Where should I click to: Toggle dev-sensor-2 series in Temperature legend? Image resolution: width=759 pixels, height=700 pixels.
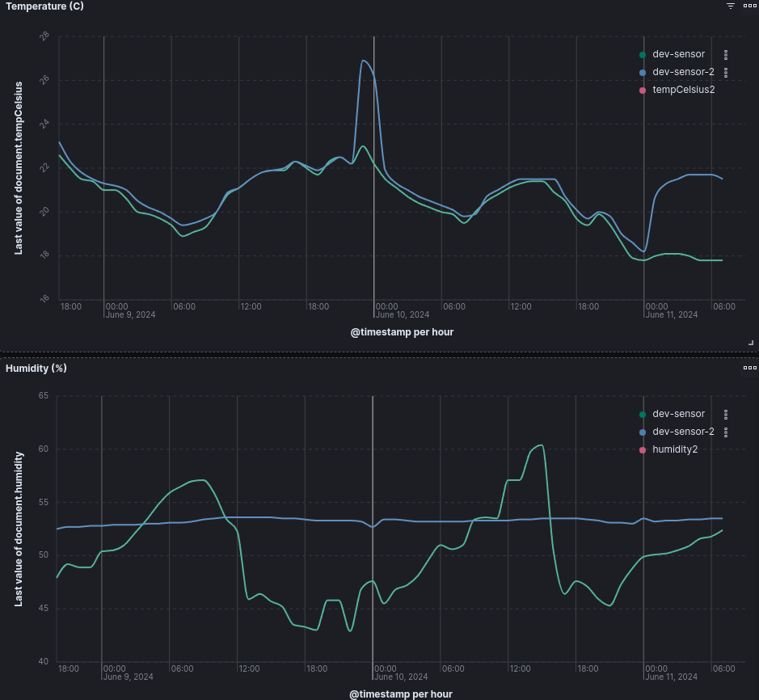pos(683,72)
